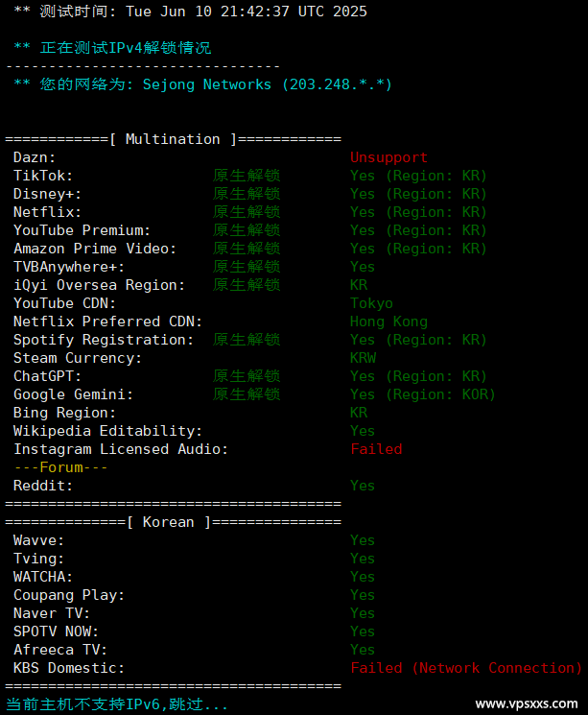Click the '[ Korean ]' section header
The height and width of the screenshot is (715, 588).
click(x=169, y=522)
